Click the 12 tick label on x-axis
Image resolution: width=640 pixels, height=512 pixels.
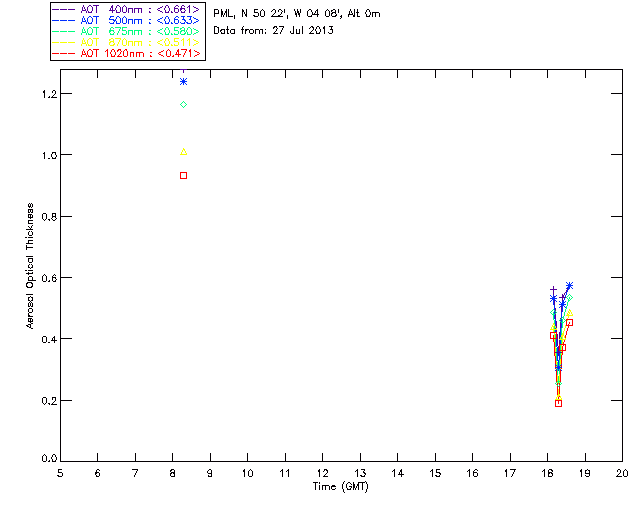[322, 472]
